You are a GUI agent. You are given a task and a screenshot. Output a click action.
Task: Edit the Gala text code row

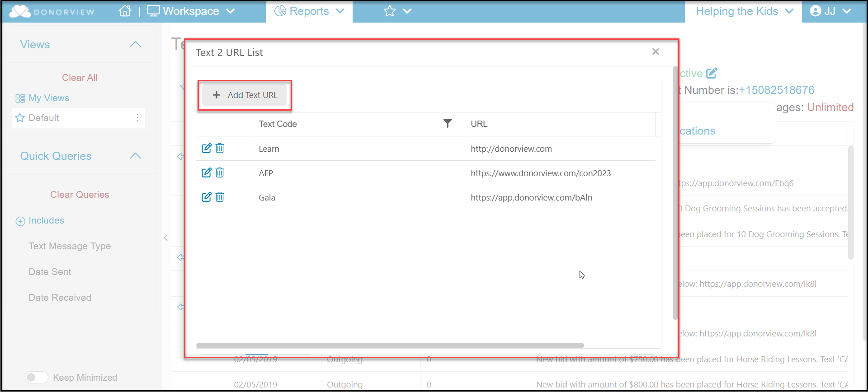click(207, 197)
